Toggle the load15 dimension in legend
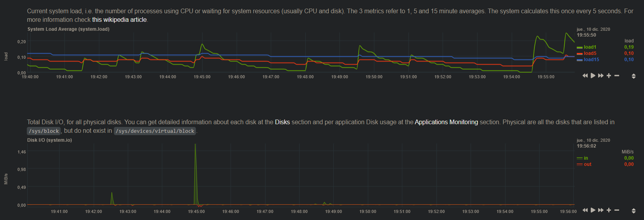Image resolution: width=644 pixels, height=220 pixels. pos(591,60)
